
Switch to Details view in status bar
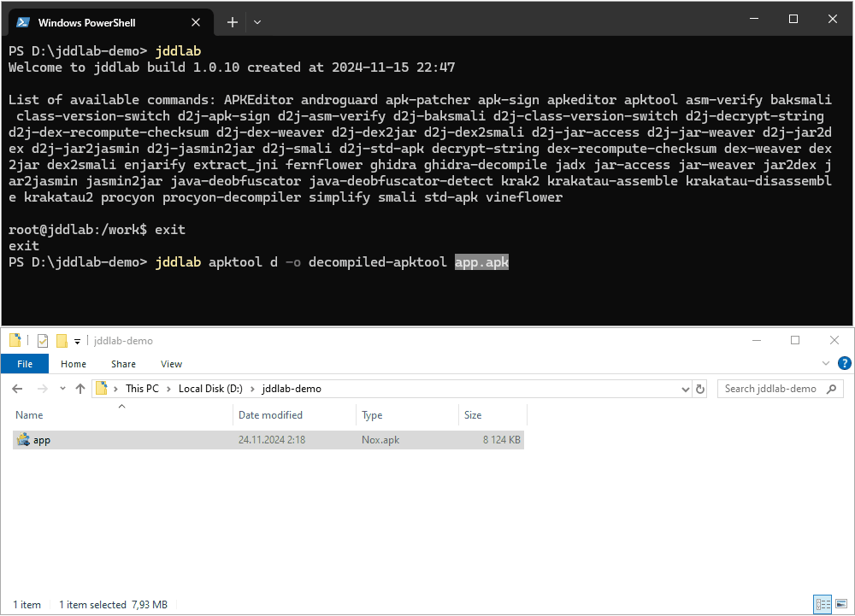(x=823, y=604)
